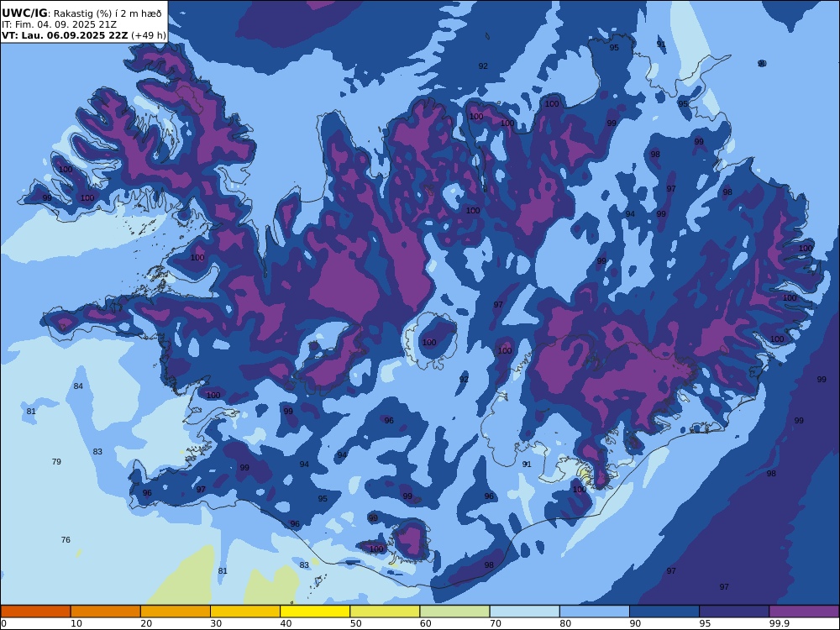Image resolution: width=840 pixels, height=630 pixels.
Task: Click the legend tick label '50'
Action: point(355,623)
